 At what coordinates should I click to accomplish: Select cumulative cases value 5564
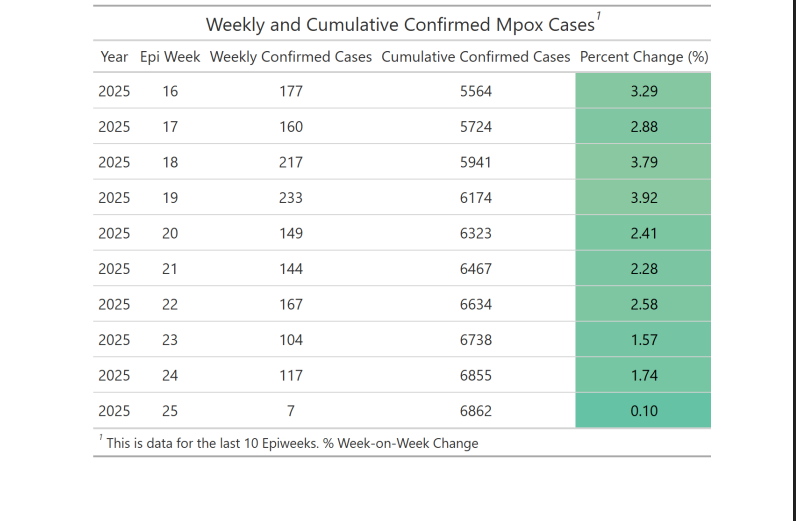pos(476,92)
